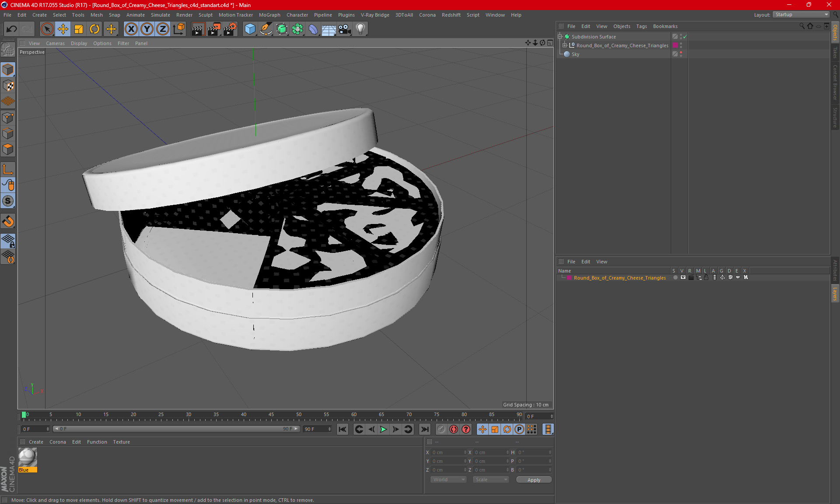The height and width of the screenshot is (504, 840).
Task: Open the MoGraph menu
Action: (x=269, y=15)
